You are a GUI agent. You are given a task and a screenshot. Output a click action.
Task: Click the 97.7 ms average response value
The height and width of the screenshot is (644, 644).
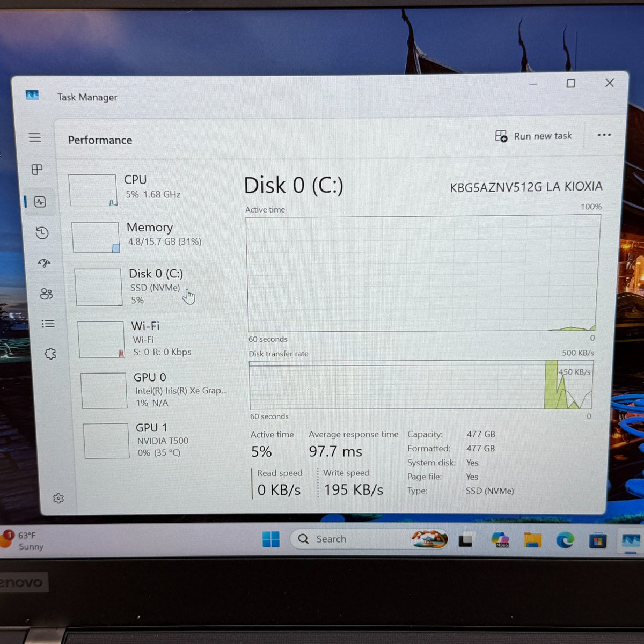335,452
